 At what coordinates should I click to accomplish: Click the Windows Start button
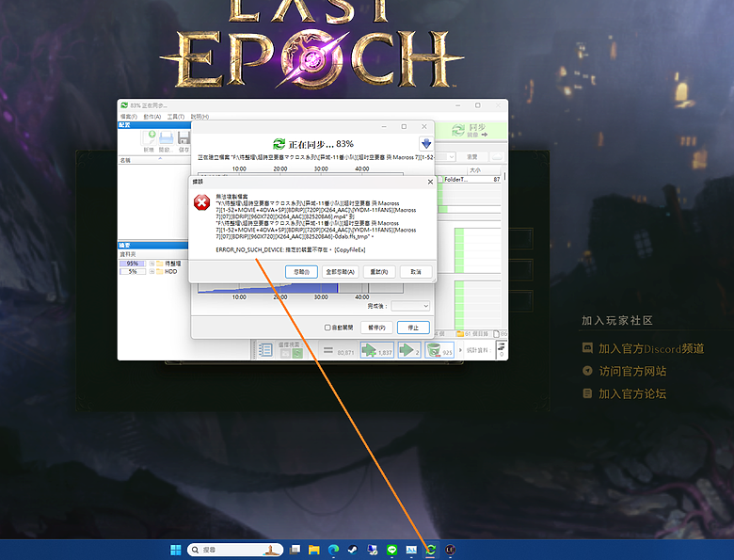[176, 550]
